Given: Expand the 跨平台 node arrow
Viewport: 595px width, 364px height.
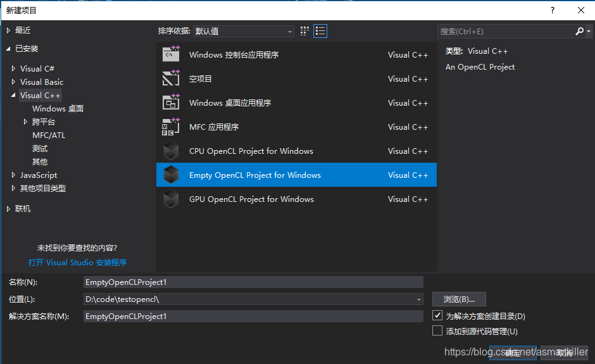Looking at the screenshot, I should click(x=25, y=122).
